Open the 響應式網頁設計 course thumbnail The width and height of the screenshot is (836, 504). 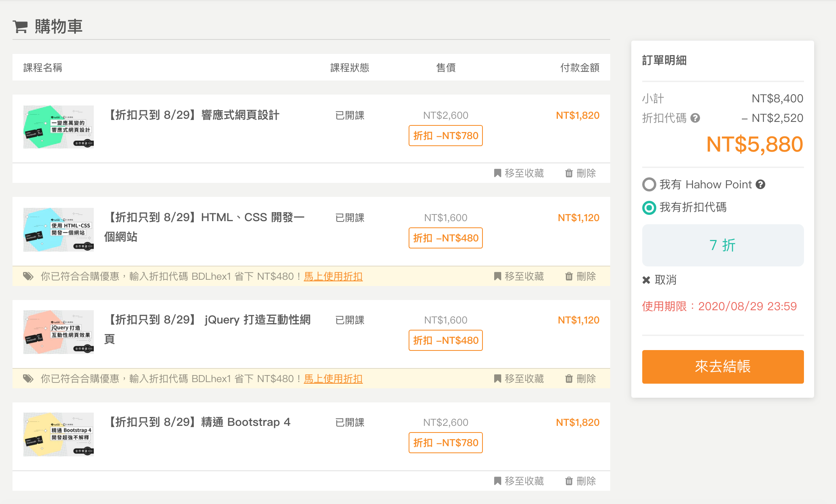click(59, 127)
